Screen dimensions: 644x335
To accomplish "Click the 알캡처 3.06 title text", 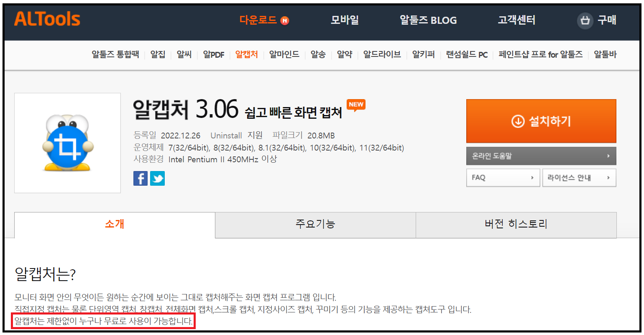I will click(x=185, y=109).
